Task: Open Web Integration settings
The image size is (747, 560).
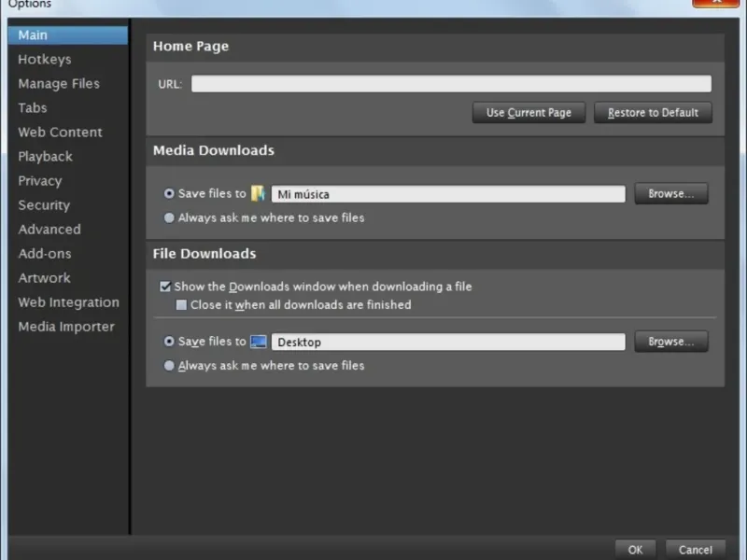Action: pyautogui.click(x=68, y=302)
